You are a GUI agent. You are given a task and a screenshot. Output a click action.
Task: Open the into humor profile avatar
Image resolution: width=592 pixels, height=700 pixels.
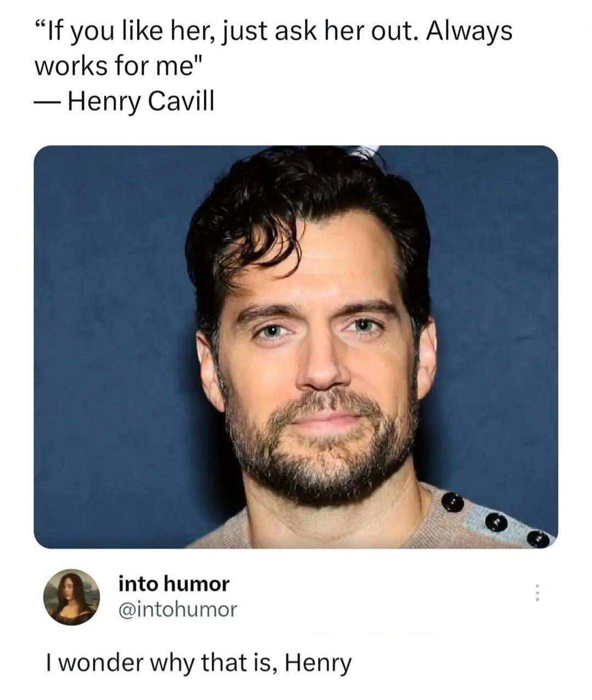pos(71,597)
